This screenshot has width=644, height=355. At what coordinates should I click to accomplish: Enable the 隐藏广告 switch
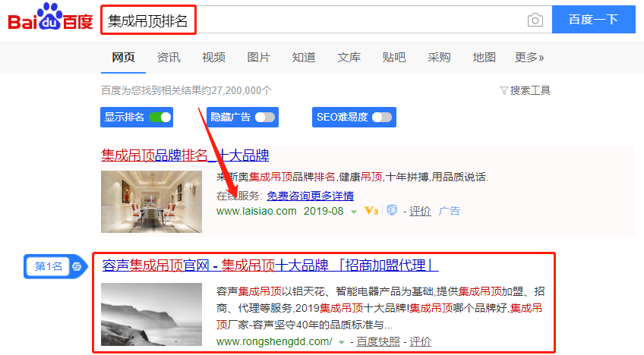[265, 118]
